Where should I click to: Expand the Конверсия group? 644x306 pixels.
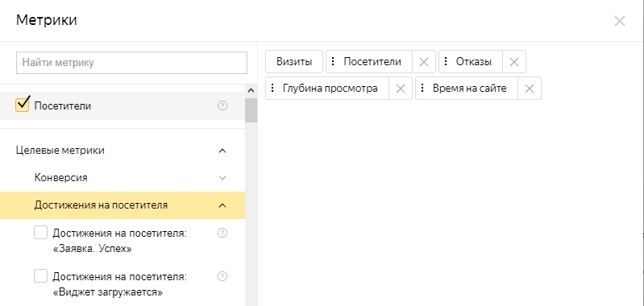pos(222,178)
